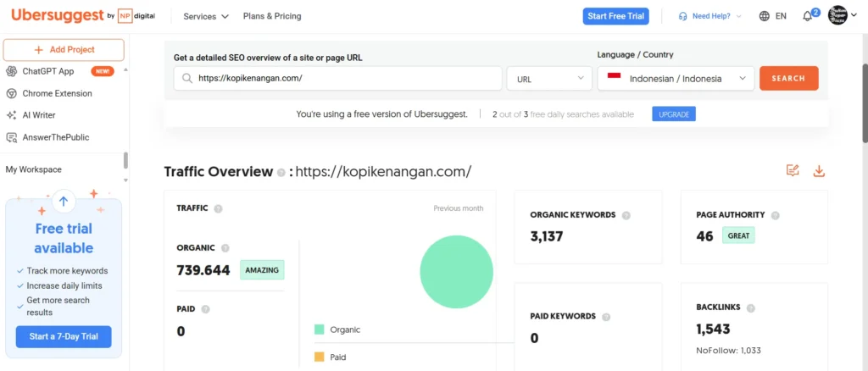Click the AMAZING organic traffic badge
Image resolution: width=868 pixels, height=371 pixels.
coord(262,270)
